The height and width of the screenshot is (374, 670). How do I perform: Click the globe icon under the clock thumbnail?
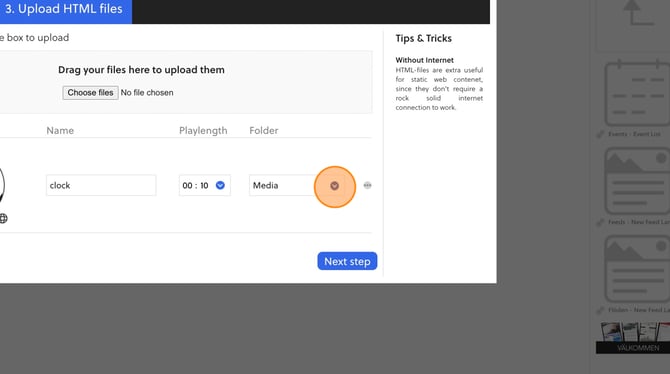(x=3, y=218)
